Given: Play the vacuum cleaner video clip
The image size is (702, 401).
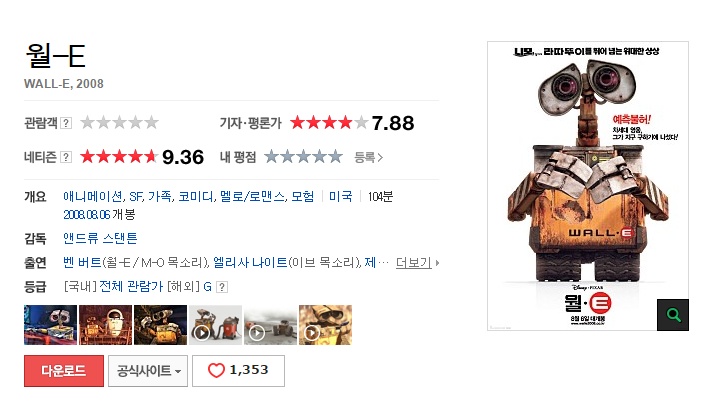Looking at the screenshot, I should 215,325.
